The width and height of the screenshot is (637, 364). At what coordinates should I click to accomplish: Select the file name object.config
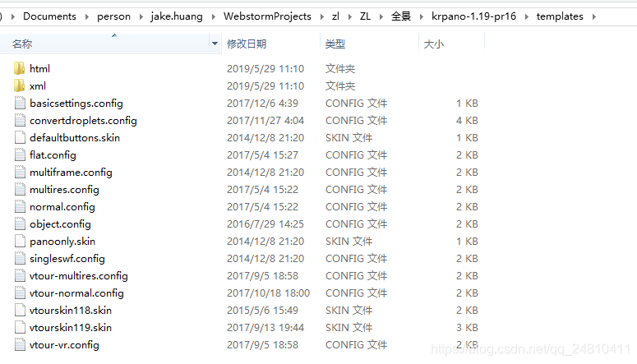[60, 224]
